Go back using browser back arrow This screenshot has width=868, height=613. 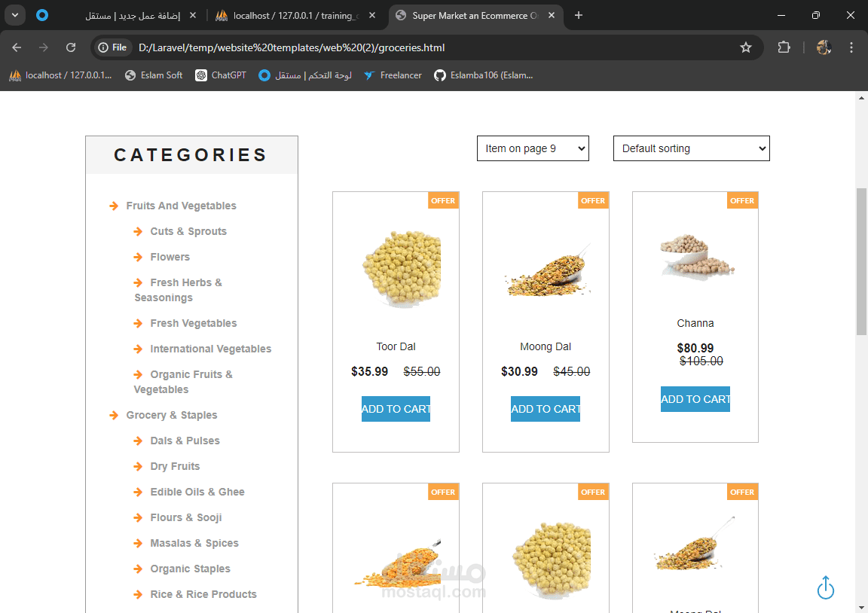(x=17, y=47)
